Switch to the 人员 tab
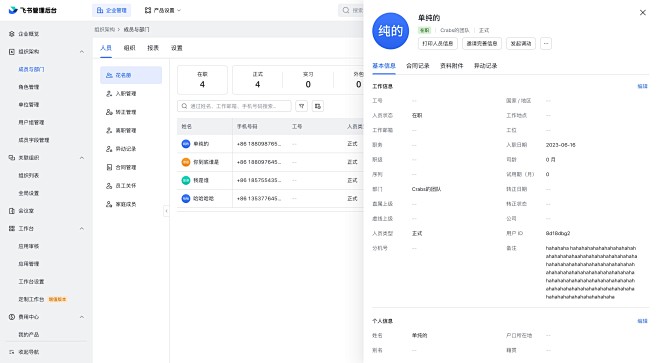 (106, 48)
